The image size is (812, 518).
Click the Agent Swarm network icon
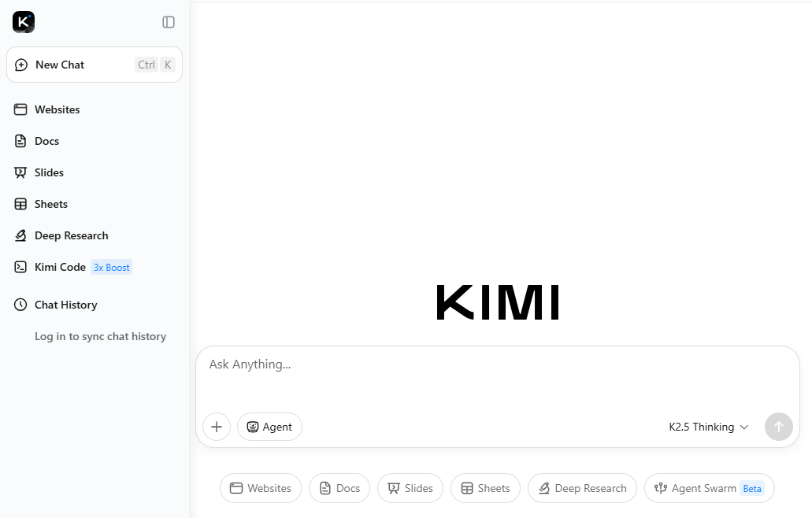(661, 488)
